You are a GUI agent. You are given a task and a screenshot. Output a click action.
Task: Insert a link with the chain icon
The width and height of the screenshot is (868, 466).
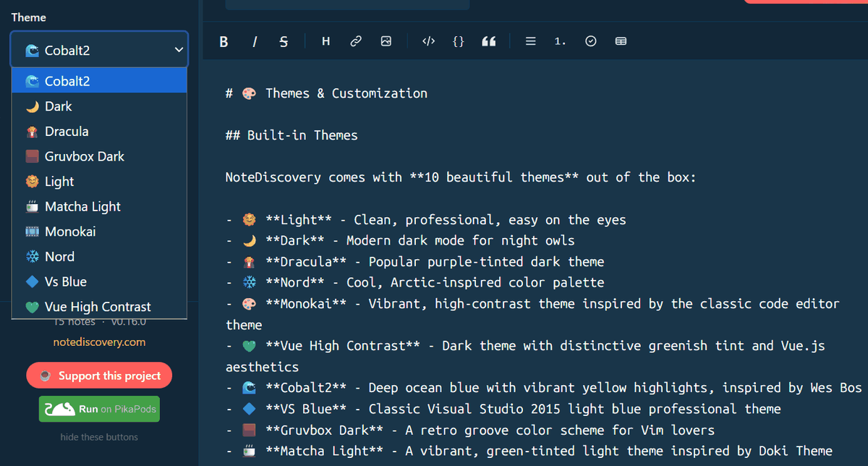pos(356,42)
